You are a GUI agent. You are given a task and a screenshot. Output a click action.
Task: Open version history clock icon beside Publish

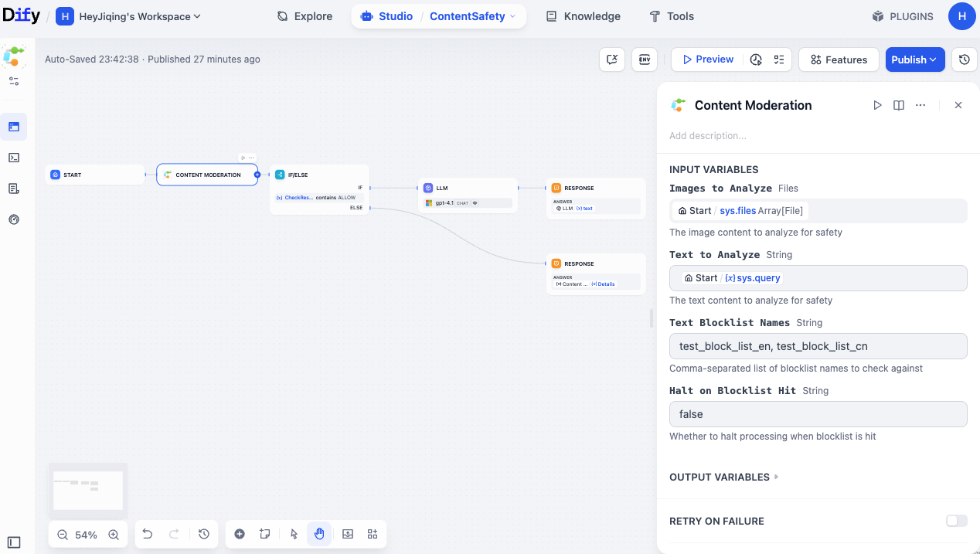[964, 59]
